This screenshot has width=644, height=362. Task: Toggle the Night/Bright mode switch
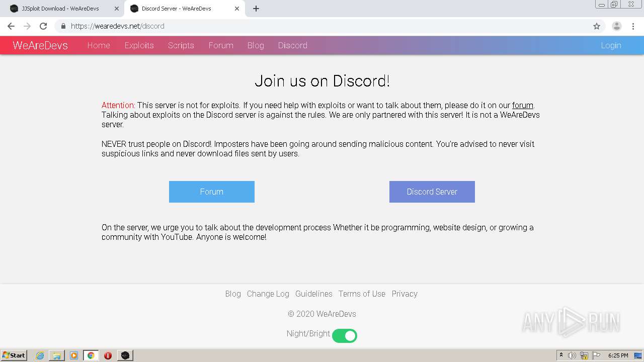click(345, 335)
